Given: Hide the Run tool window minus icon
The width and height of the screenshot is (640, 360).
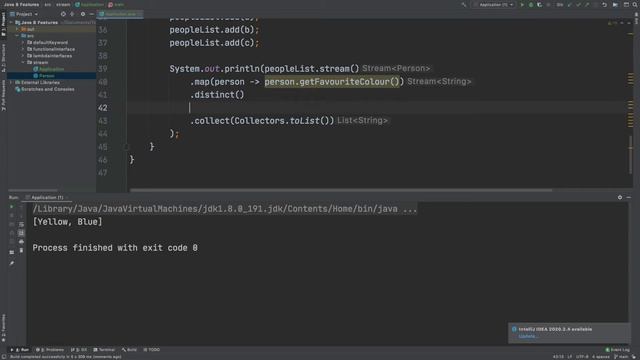Looking at the screenshot, I should pos(629,197).
